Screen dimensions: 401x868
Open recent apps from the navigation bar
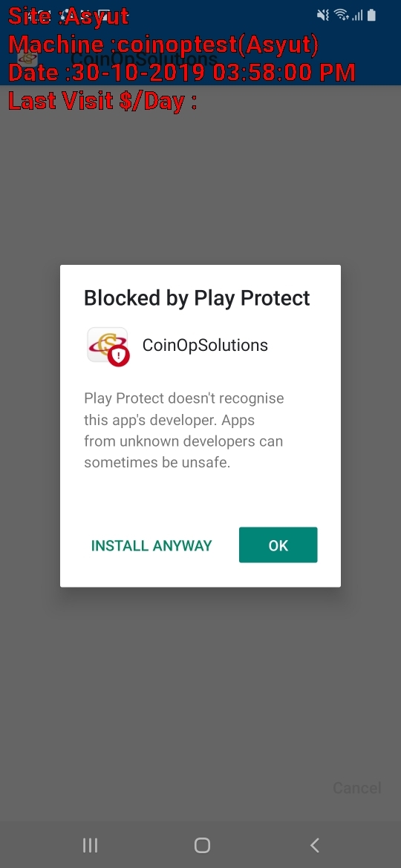pyautogui.click(x=91, y=845)
